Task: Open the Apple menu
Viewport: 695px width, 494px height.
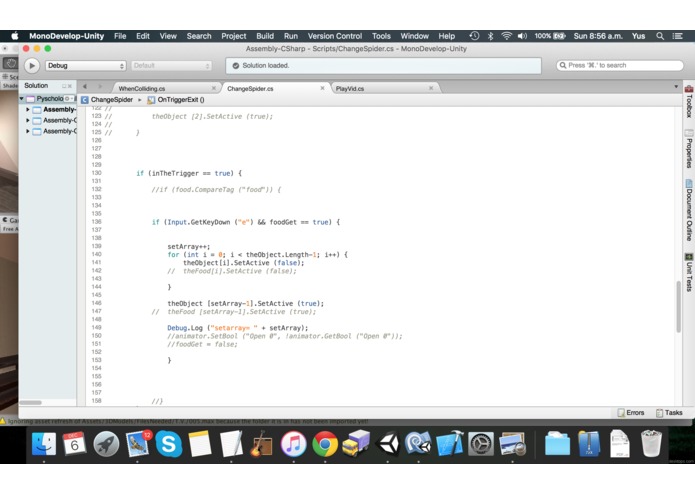Action: point(15,36)
